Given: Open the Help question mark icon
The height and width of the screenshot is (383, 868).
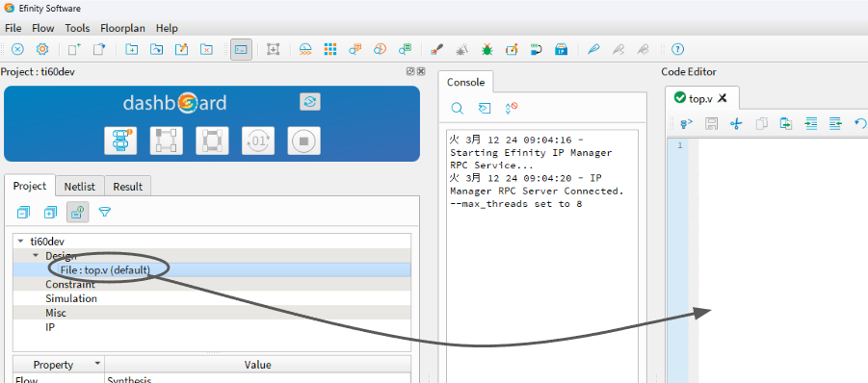Looking at the screenshot, I should tap(677, 49).
